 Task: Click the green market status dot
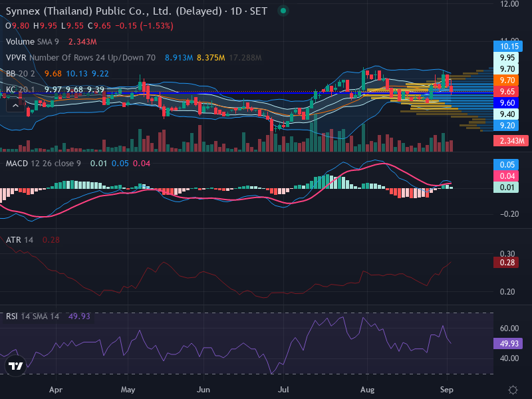point(283,11)
